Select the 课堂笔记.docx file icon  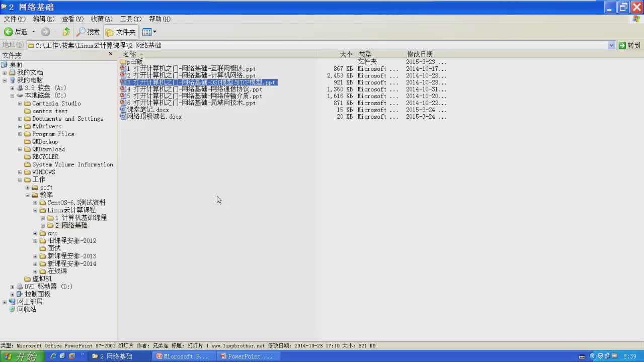(x=123, y=110)
